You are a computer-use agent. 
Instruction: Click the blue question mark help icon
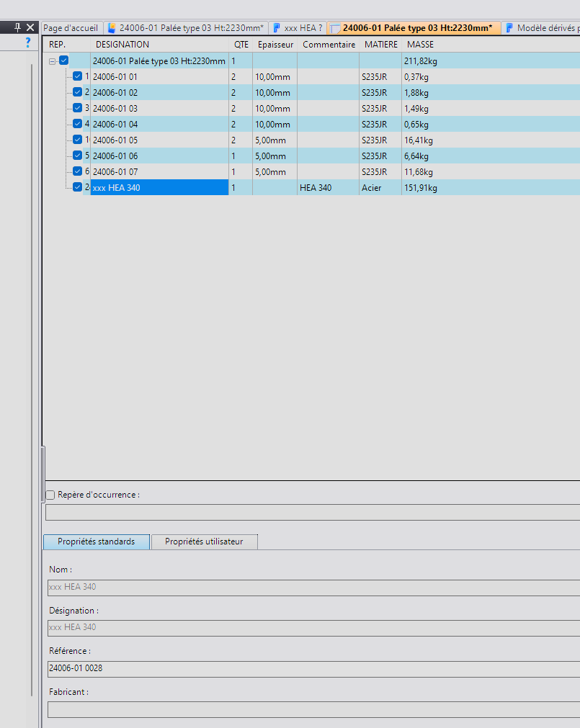pos(28,42)
